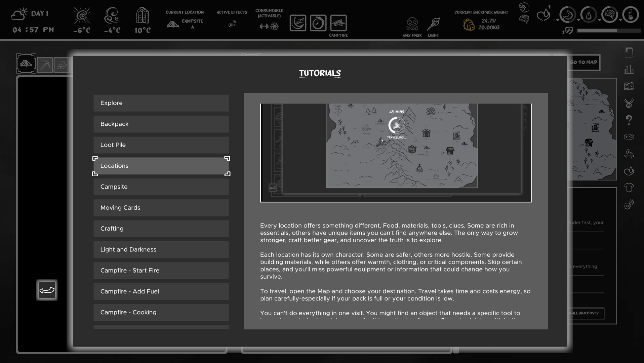Click the return arrow back button
Viewport: 644px width, 363px height.
(x=47, y=290)
